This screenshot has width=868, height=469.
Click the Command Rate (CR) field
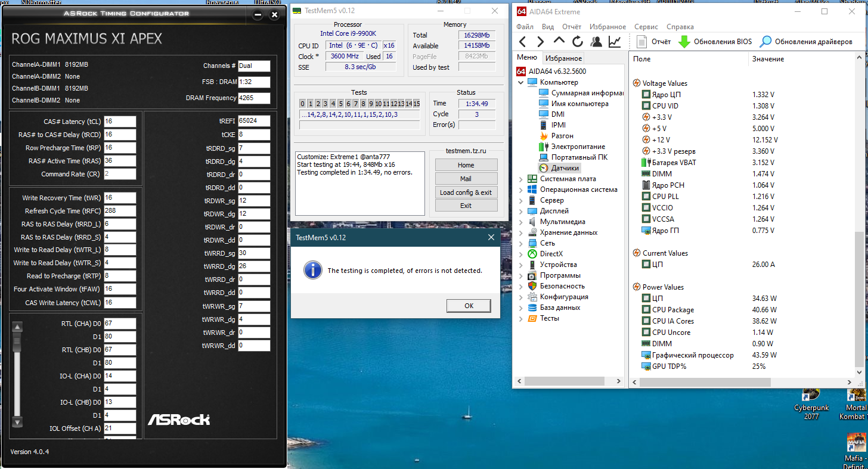120,174
